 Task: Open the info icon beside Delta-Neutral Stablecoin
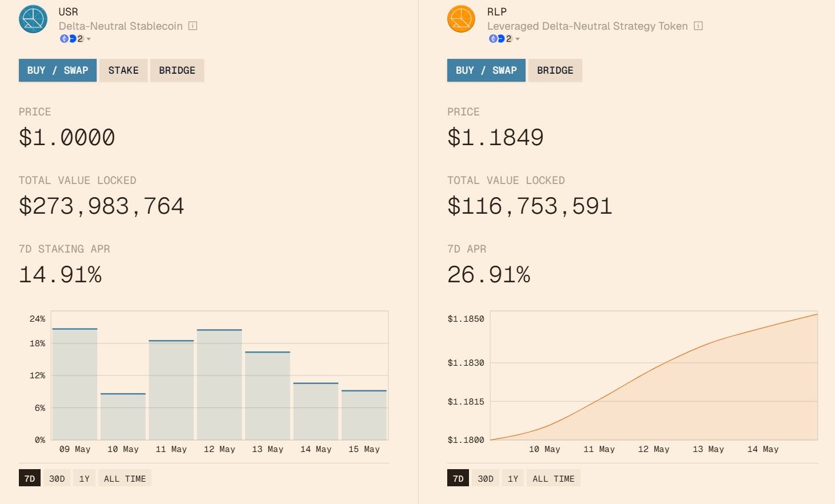193,26
